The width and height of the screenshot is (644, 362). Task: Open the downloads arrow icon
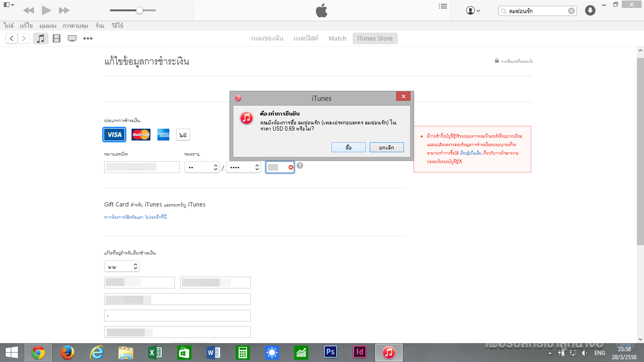click(590, 10)
